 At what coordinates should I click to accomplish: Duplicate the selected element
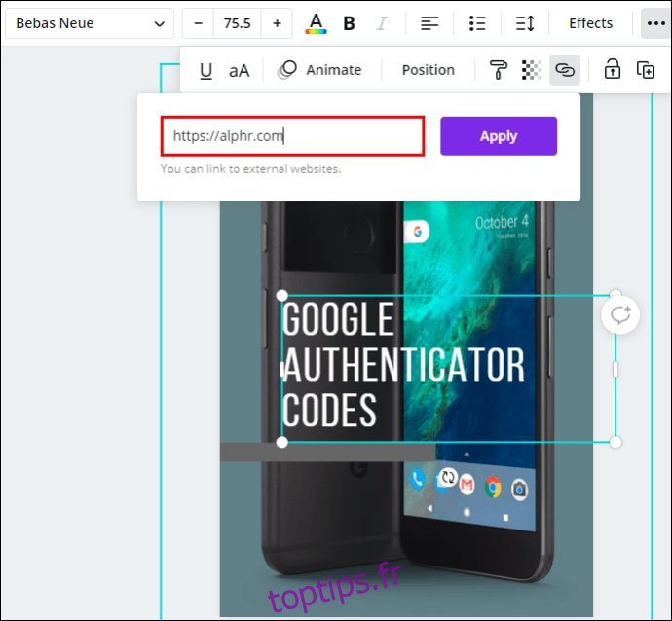pos(646,70)
